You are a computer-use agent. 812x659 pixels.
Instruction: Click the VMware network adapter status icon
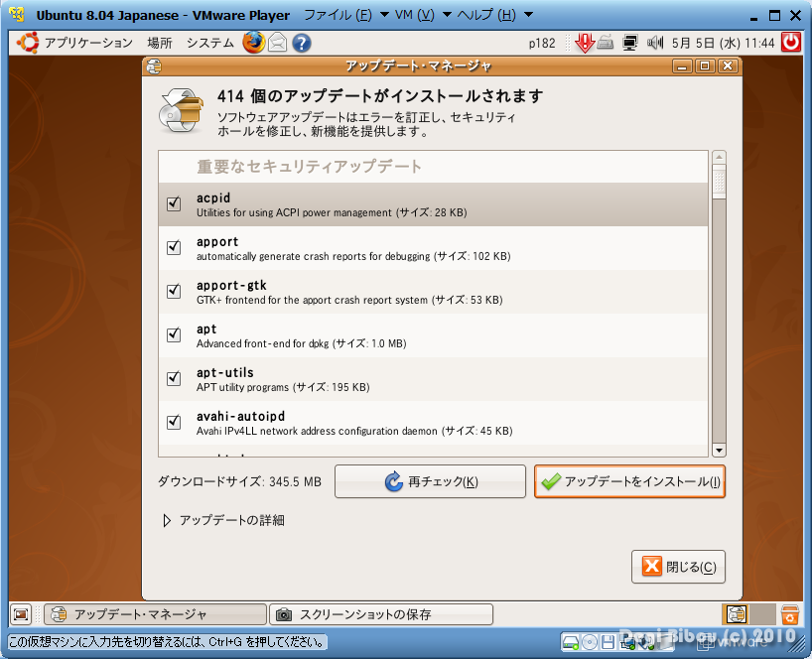(x=628, y=643)
